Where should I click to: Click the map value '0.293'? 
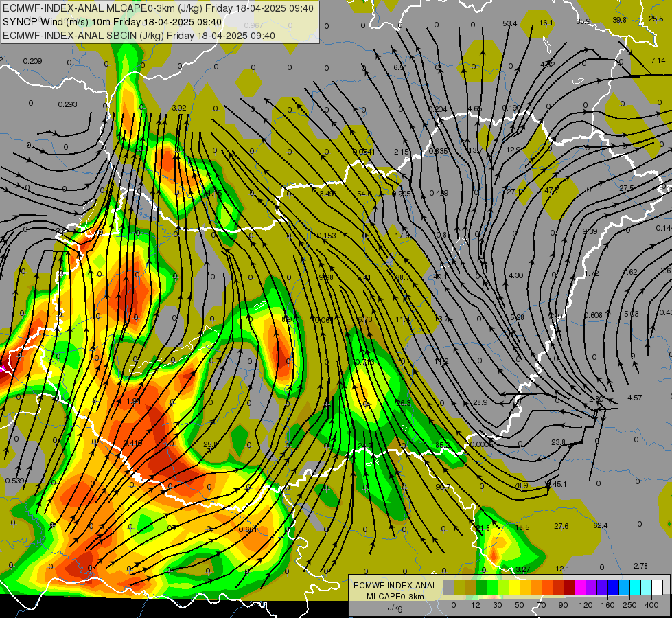pos(68,104)
